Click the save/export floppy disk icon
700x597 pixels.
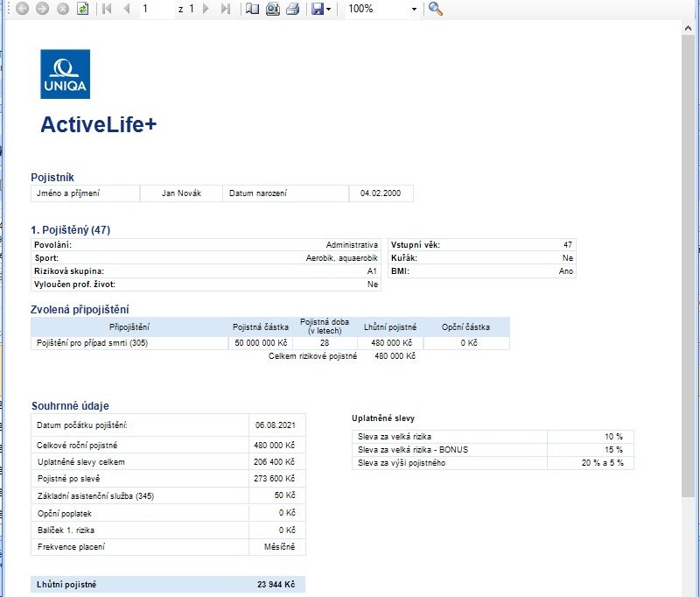click(x=318, y=9)
